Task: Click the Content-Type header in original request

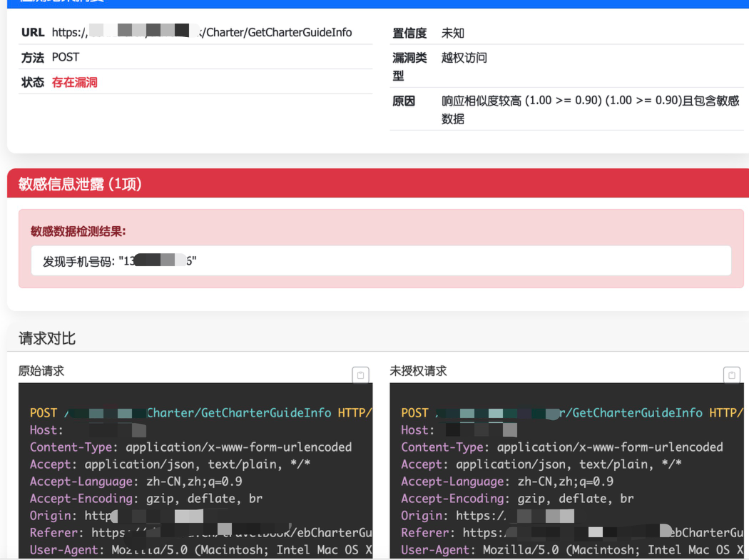Action: (x=190, y=447)
